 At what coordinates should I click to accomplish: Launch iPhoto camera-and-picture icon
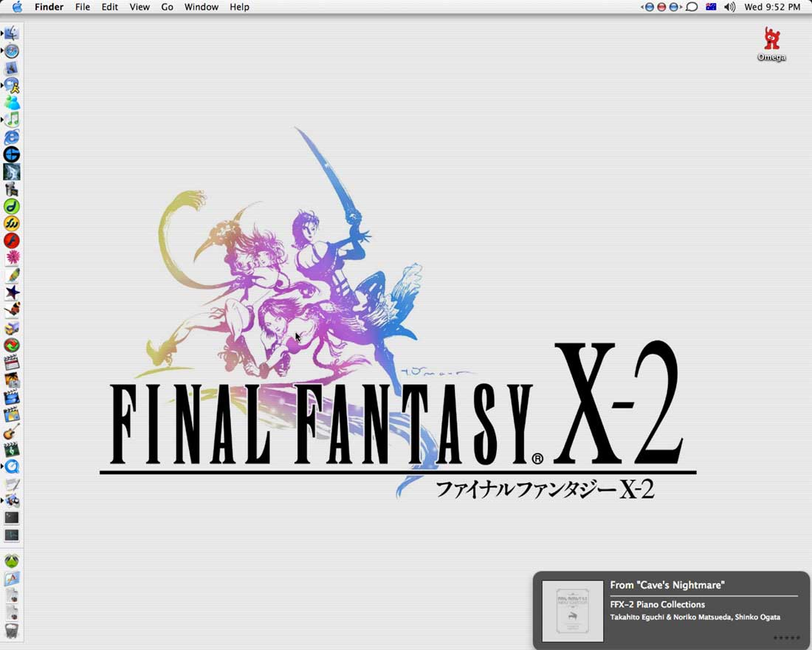[x=11, y=380]
